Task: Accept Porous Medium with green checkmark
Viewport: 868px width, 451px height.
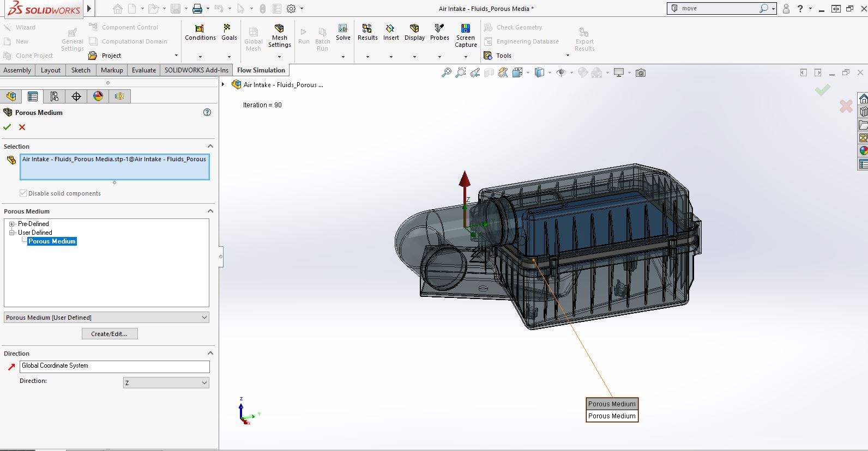Action: pos(7,127)
